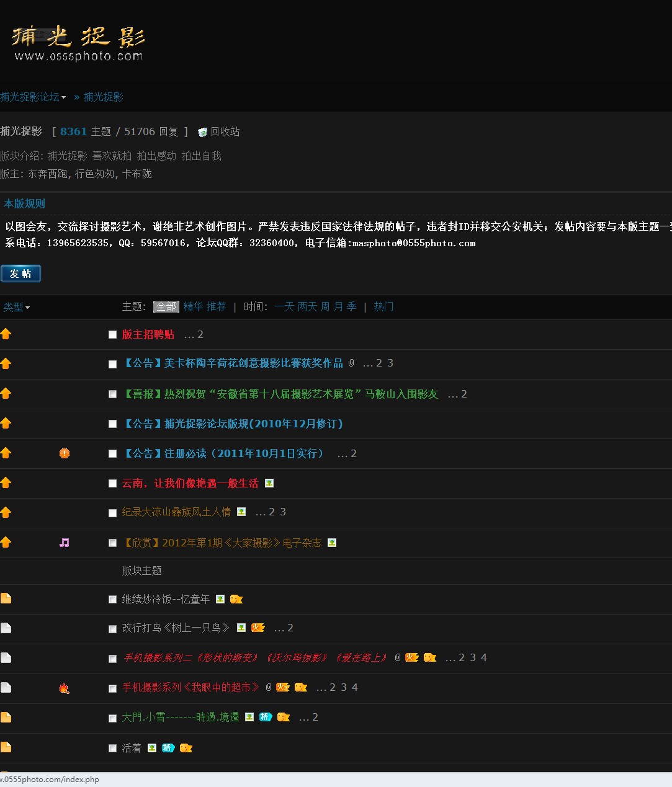Image resolution: width=672 pixels, height=787 pixels.
Task: Click the orange alert icon beside 注册必读
Action: [65, 453]
